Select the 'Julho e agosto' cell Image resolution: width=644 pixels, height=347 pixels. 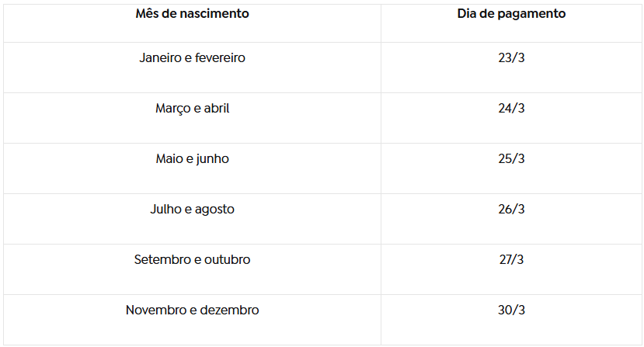point(192,210)
